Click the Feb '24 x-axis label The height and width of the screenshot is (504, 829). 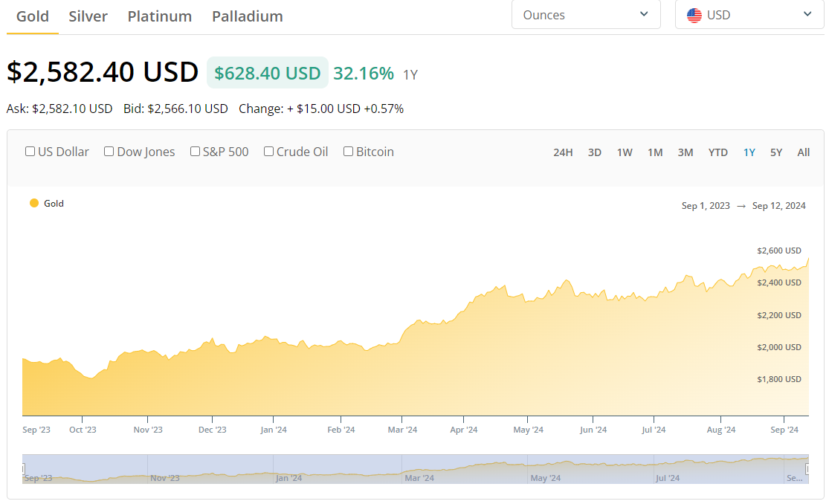click(x=341, y=430)
